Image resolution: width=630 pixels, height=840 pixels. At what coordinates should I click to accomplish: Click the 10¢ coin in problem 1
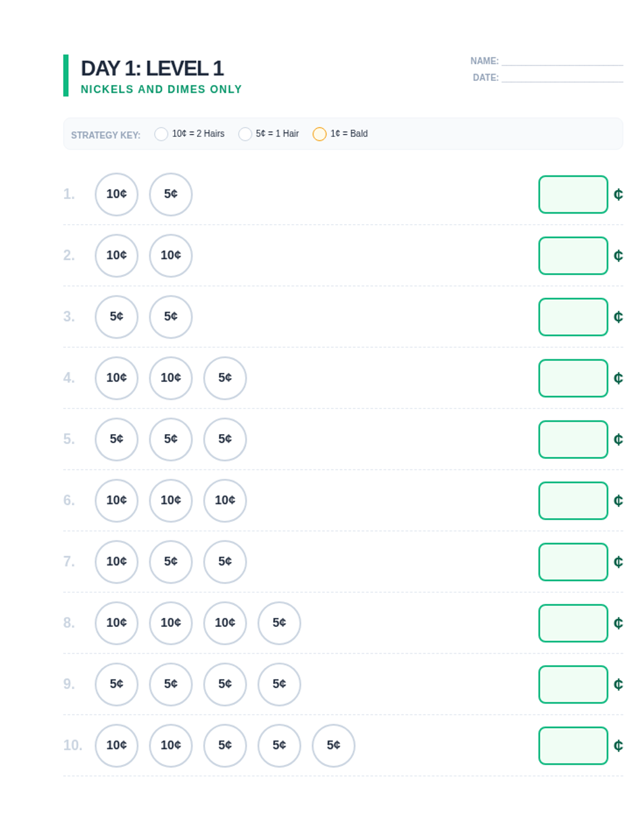pos(116,194)
